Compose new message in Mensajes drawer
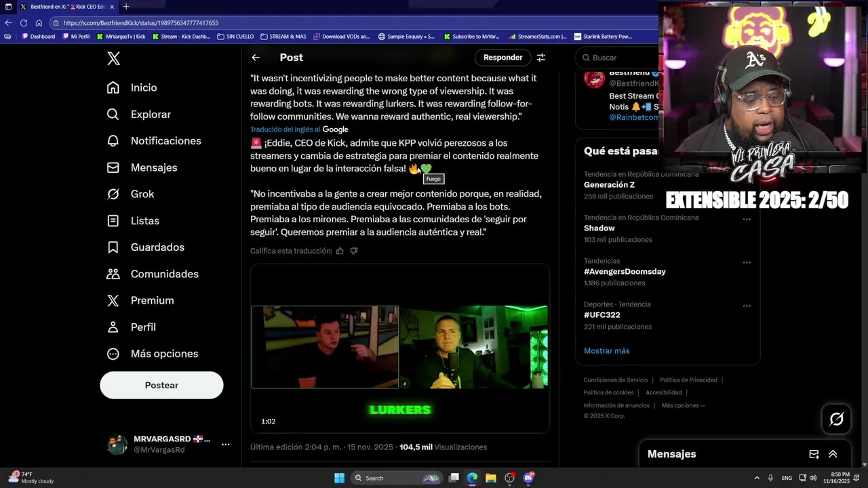 814,454
